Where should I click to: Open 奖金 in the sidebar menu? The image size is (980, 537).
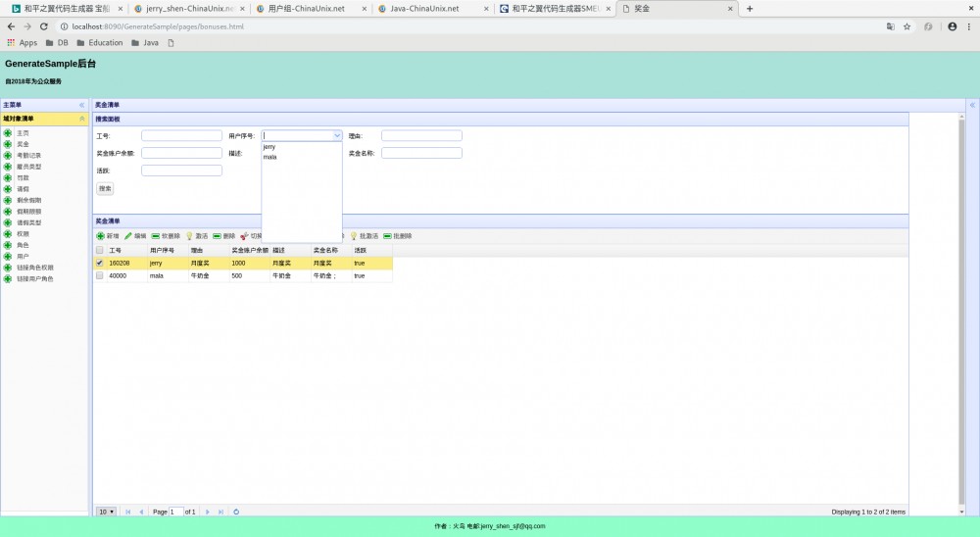pos(23,144)
